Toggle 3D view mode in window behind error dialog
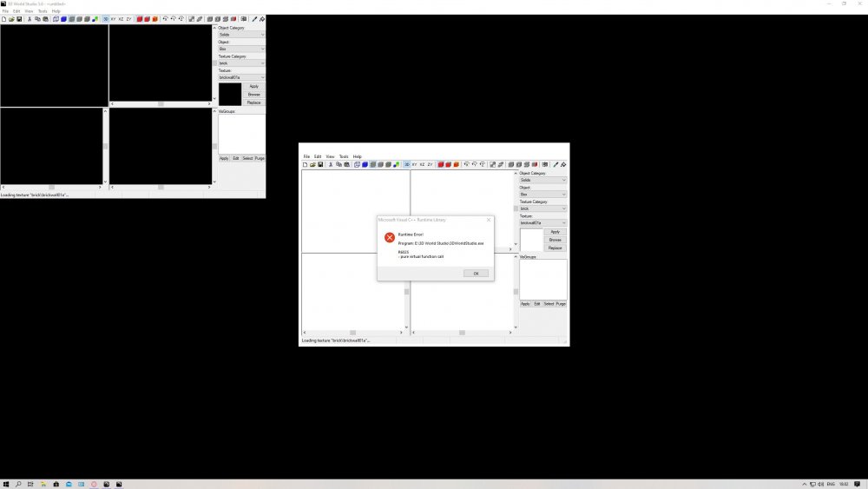Viewport: 868px width, 489px height. [x=407, y=164]
